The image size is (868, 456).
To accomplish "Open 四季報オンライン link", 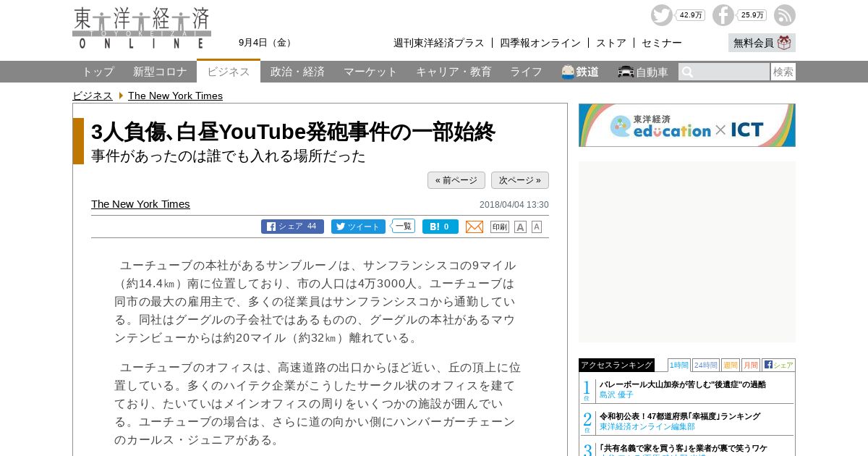I will [x=540, y=43].
